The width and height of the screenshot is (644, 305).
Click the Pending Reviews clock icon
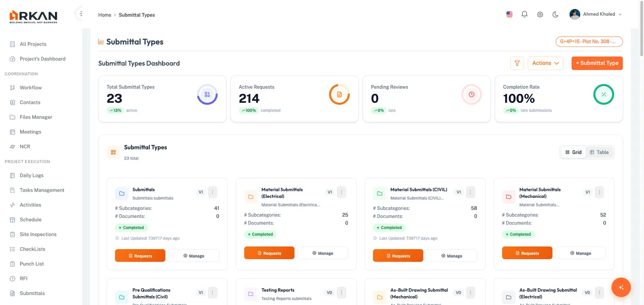[471, 95]
